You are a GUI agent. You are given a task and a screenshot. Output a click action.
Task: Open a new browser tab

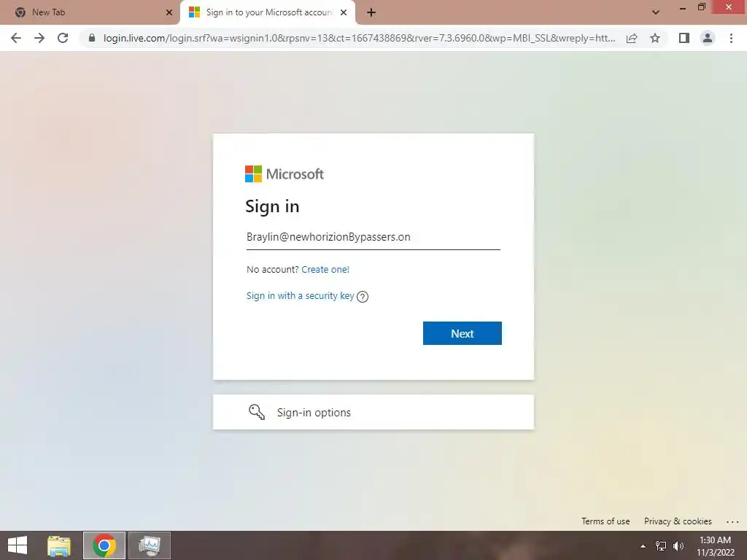point(371,12)
